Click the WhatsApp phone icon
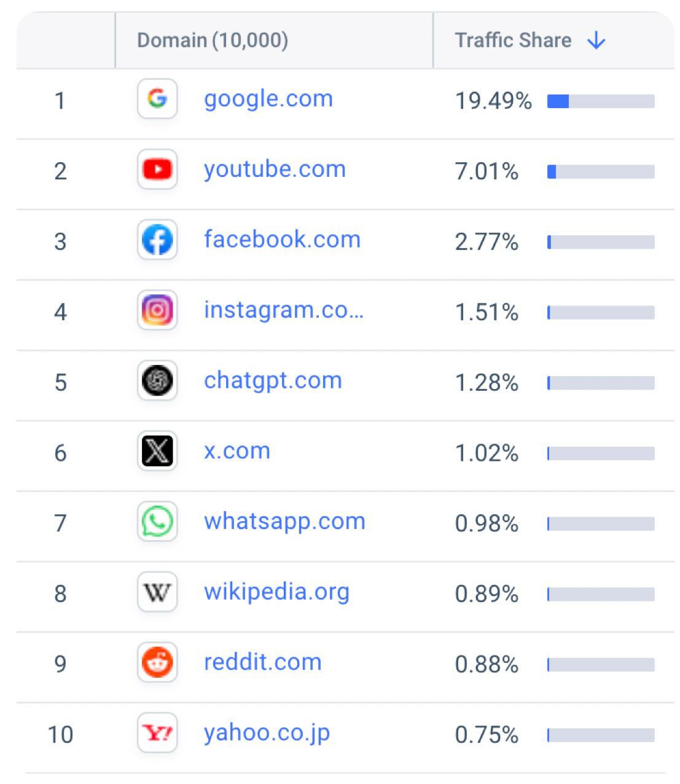Image resolution: width=680 pixels, height=784 pixels. pyautogui.click(x=157, y=522)
